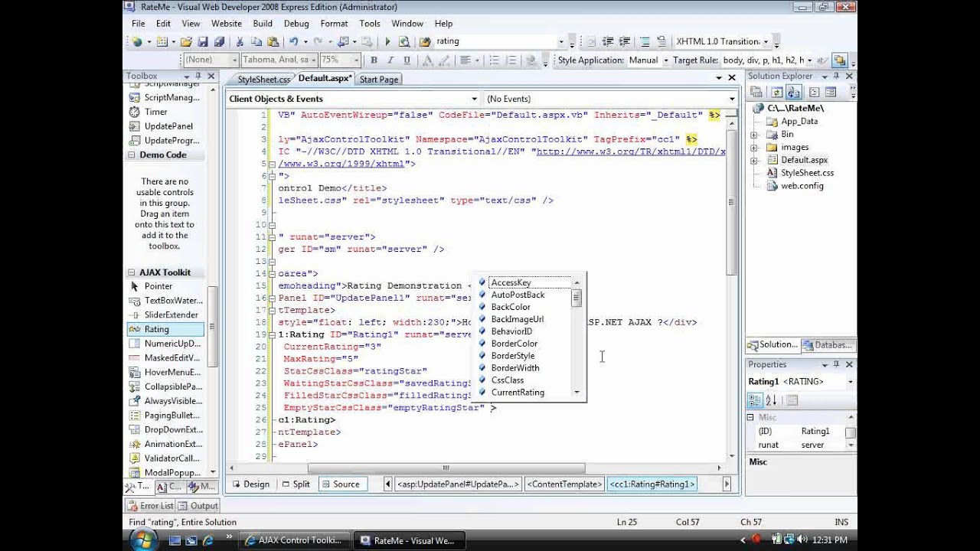This screenshot has height=551, width=980.
Task: Click the w3.org xhtml DTD link in code
Action: click(630, 152)
